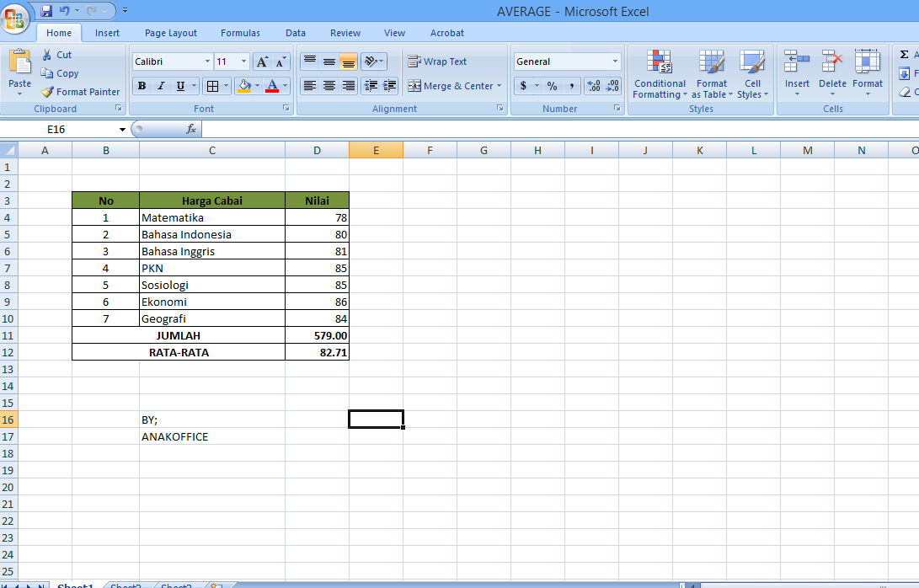
Task: Expand underline style dropdown arrow
Action: (194, 86)
